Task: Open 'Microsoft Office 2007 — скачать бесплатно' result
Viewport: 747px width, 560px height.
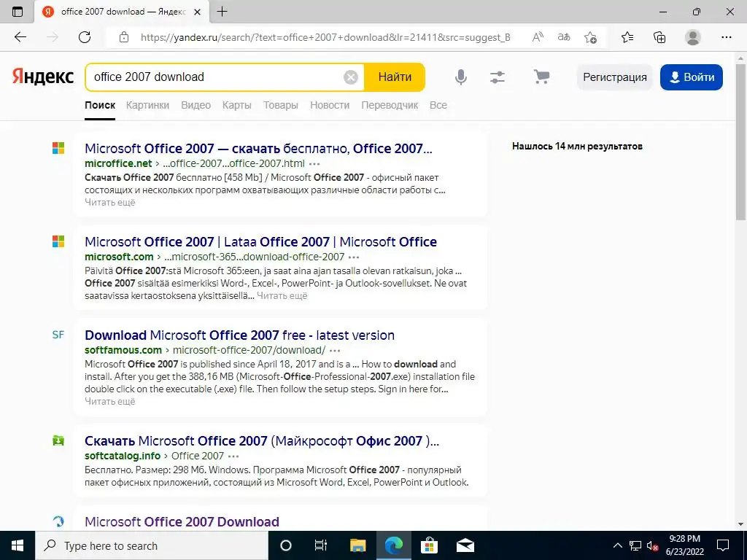Action: [x=258, y=149]
